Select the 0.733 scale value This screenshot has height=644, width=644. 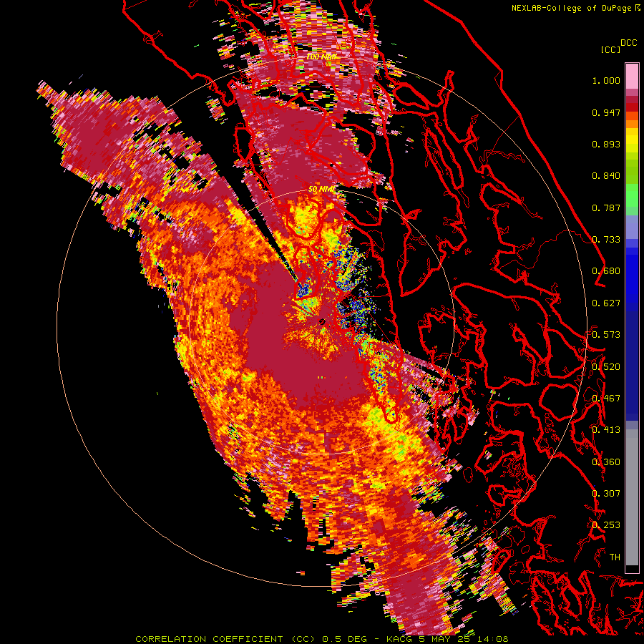(606, 240)
